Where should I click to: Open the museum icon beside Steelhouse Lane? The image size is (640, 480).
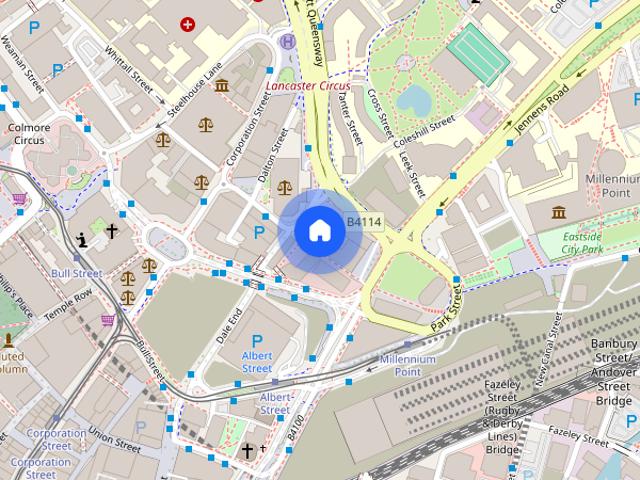pyautogui.click(x=222, y=86)
